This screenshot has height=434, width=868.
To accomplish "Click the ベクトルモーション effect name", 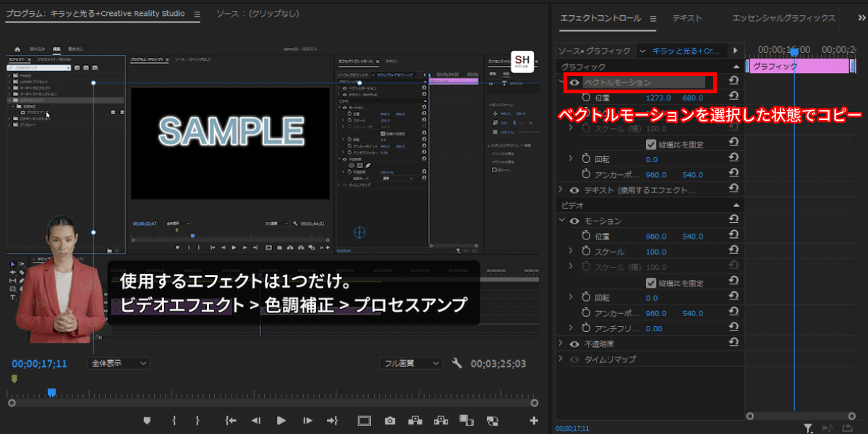I will [617, 82].
